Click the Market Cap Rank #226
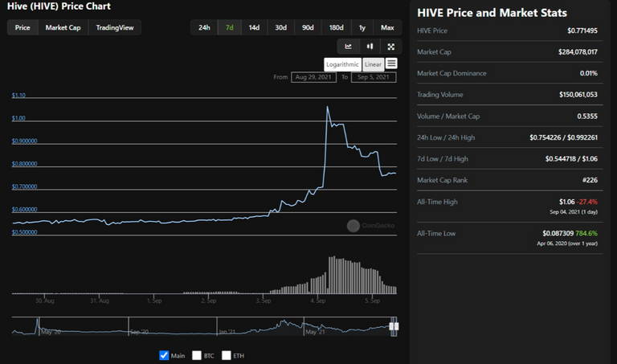The height and width of the screenshot is (364, 617). point(590,180)
